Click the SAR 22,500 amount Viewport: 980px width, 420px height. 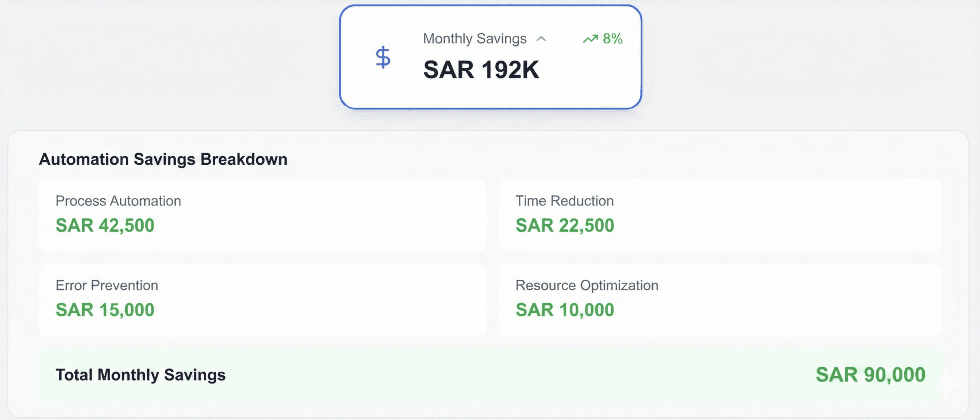pyautogui.click(x=565, y=225)
